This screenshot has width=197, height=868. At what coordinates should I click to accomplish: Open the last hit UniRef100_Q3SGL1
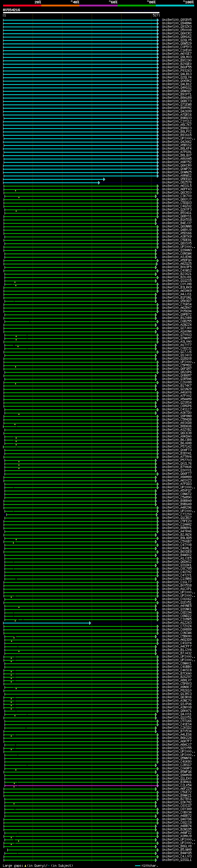177,860
